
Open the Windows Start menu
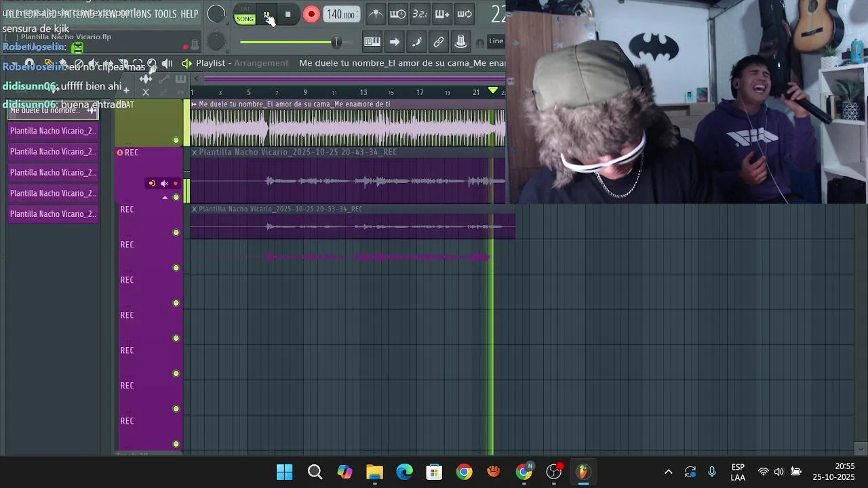coord(285,472)
